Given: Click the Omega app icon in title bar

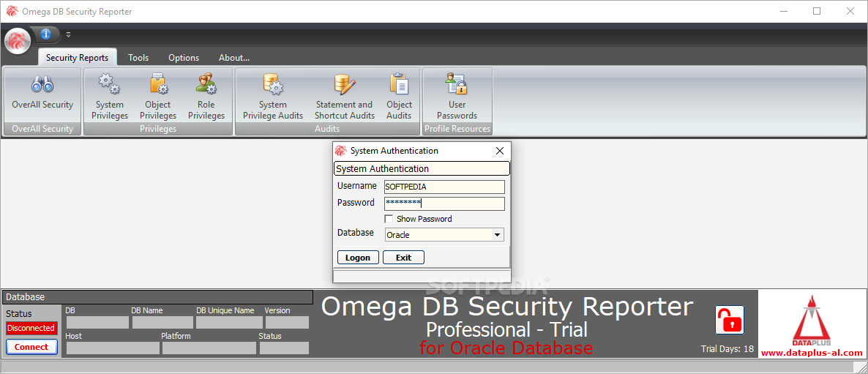Looking at the screenshot, I should [12, 11].
